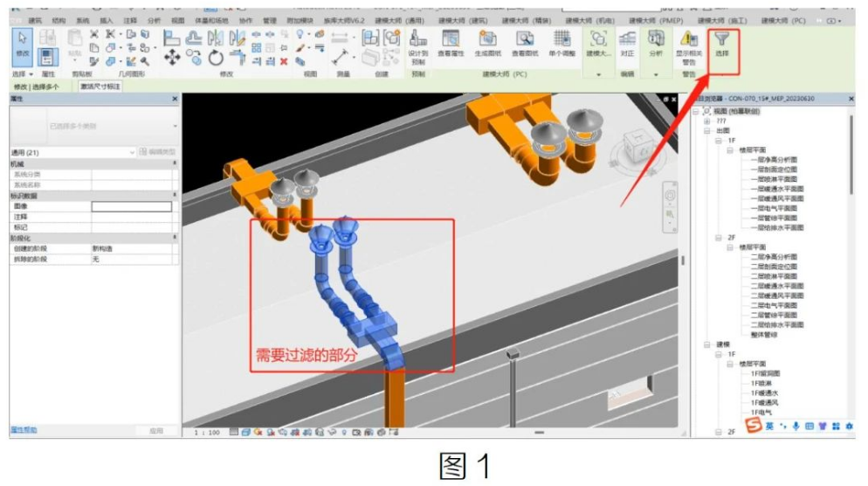
Task: Click the 选择 filter funnel icon
Action: click(722, 44)
